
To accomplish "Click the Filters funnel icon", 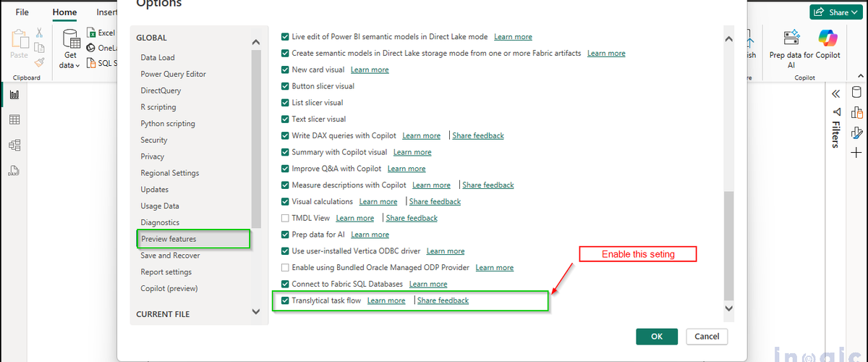I will click(x=836, y=112).
